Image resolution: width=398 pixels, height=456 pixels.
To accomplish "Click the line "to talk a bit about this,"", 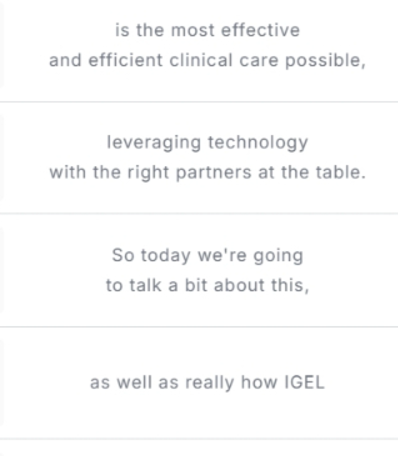I will coord(207,285).
